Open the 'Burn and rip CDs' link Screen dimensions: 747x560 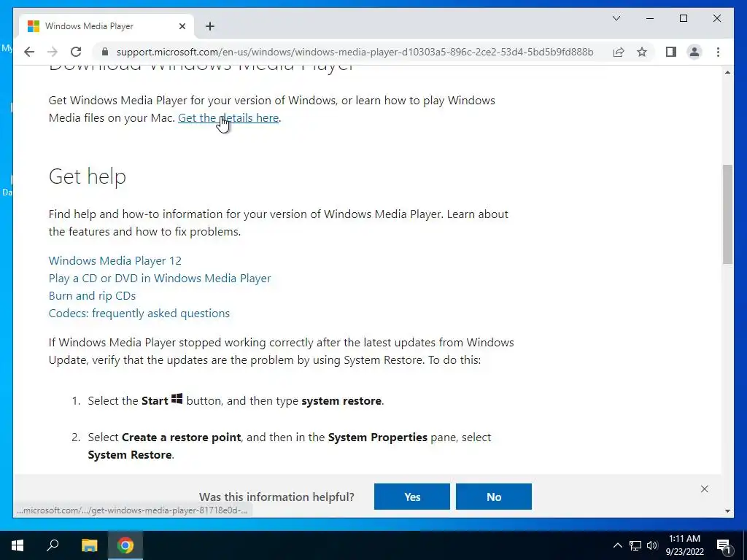coord(92,296)
